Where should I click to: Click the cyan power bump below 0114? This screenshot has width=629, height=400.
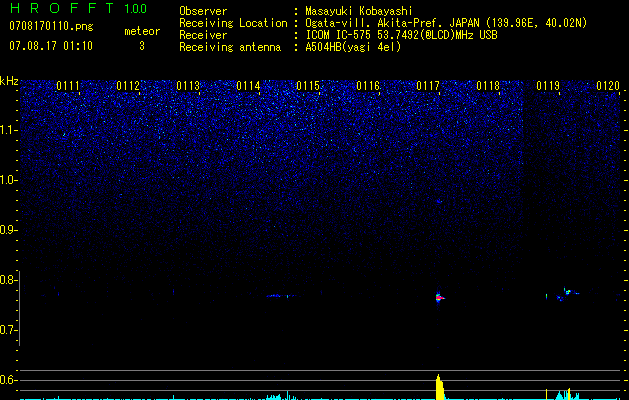[x=281, y=396]
